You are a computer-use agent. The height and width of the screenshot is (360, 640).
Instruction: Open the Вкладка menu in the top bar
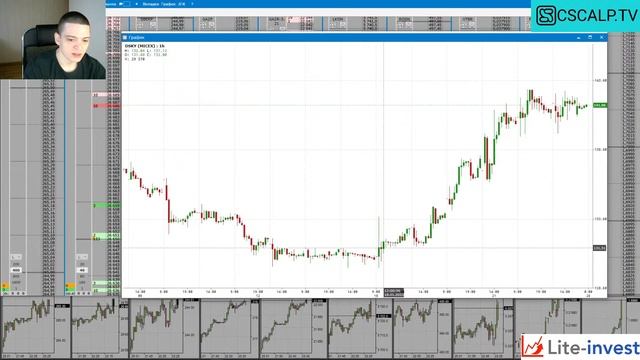(151, 4)
